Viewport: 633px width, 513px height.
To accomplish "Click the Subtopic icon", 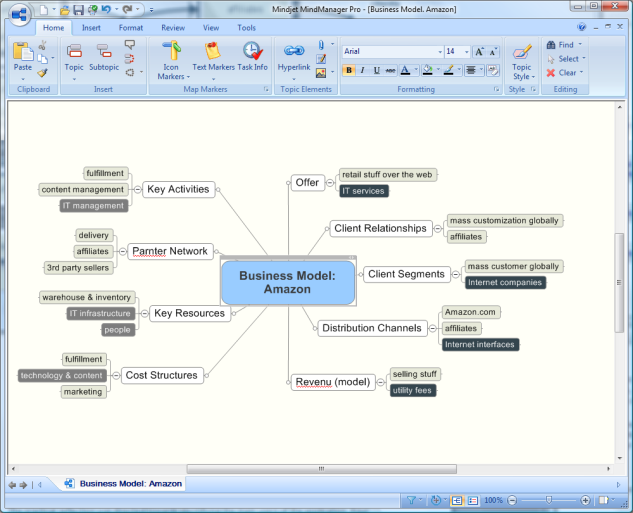I will pos(104,55).
